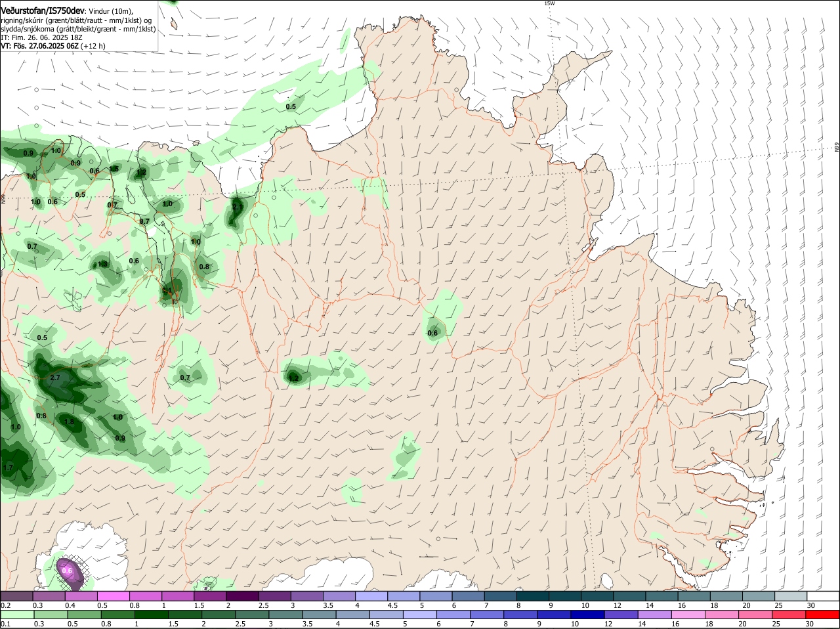This screenshot has width=840, height=629.
Task: Click the '2.7' precipitation value on the map
Action: (x=55, y=378)
